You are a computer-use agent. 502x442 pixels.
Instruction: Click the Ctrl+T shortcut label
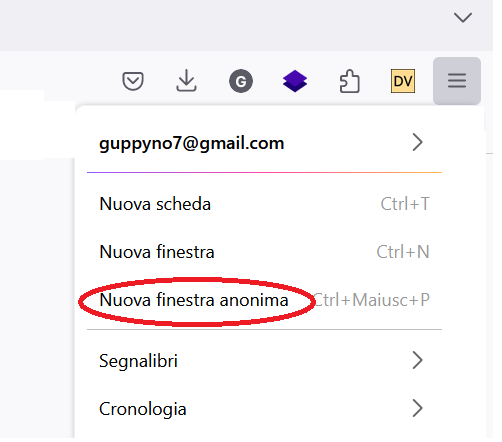coord(405,204)
